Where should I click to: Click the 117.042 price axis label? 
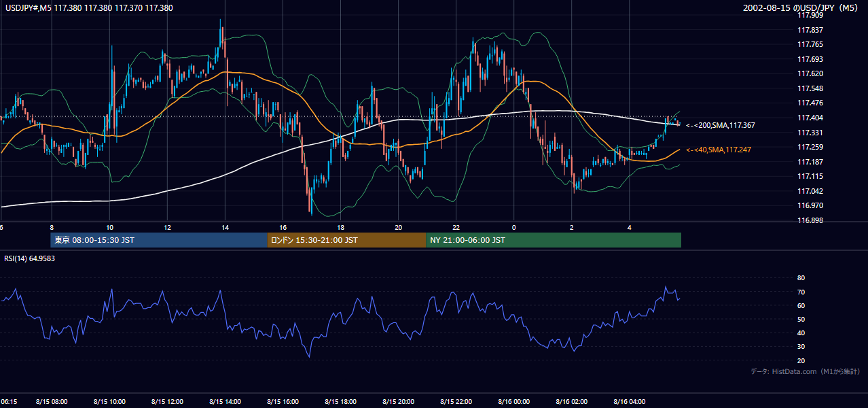[810, 191]
